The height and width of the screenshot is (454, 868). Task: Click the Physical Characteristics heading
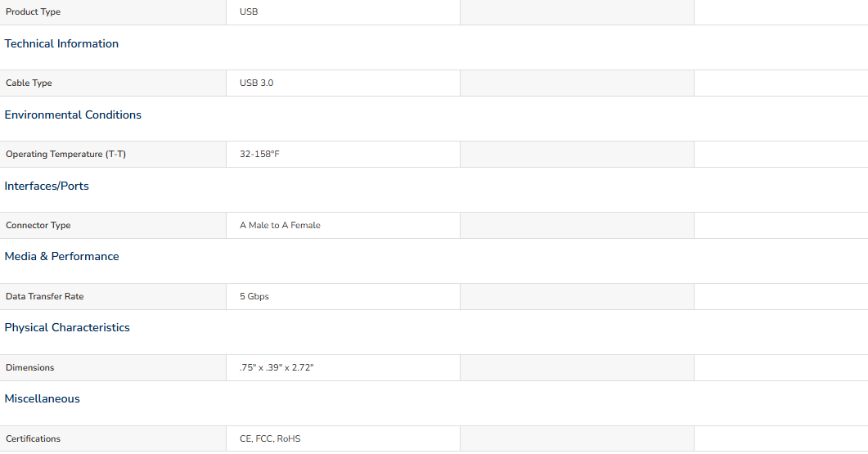coord(67,328)
